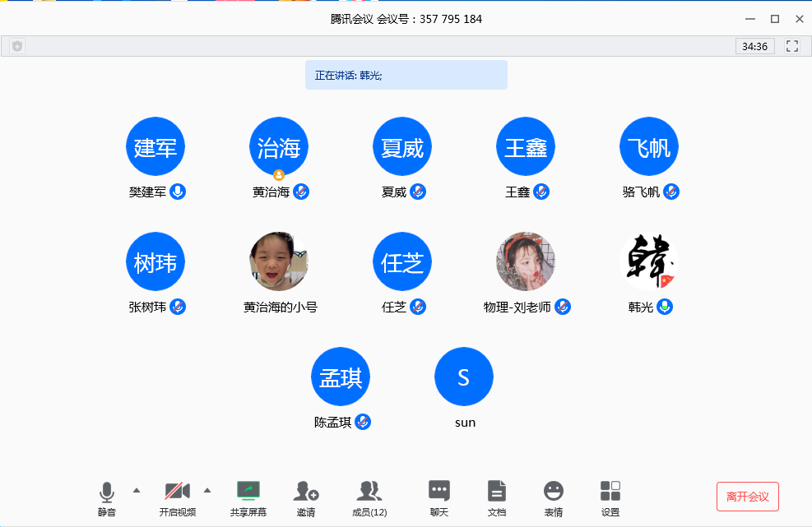Screen dimensions: 812x527
Task: Click the muted mic icon beside 王鑫
Action: 541,192
